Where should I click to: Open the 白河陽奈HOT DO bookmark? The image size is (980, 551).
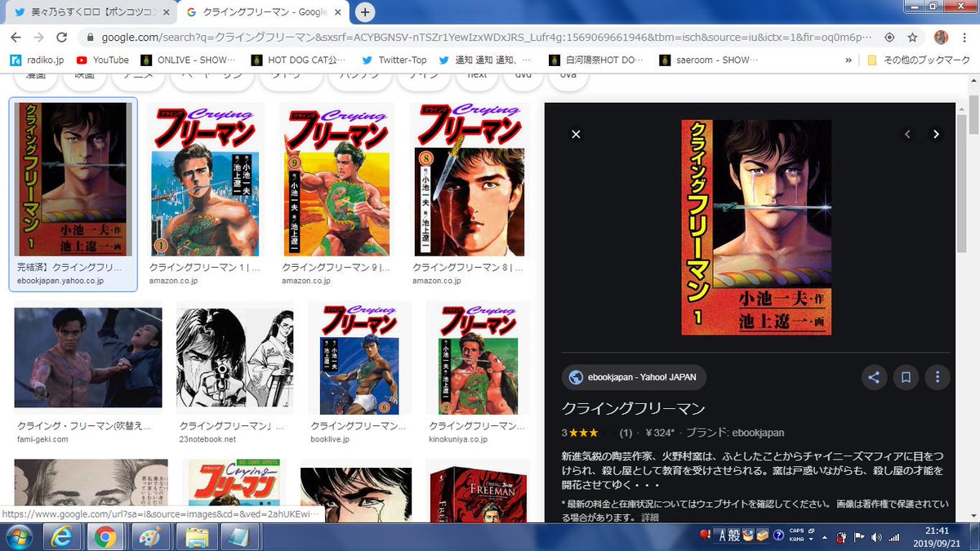pyautogui.click(x=596, y=60)
